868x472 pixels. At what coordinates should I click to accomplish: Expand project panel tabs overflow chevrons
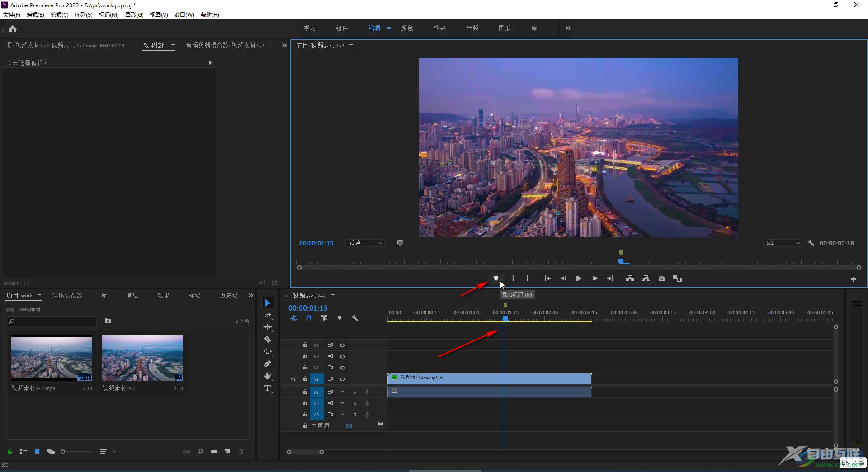click(251, 295)
